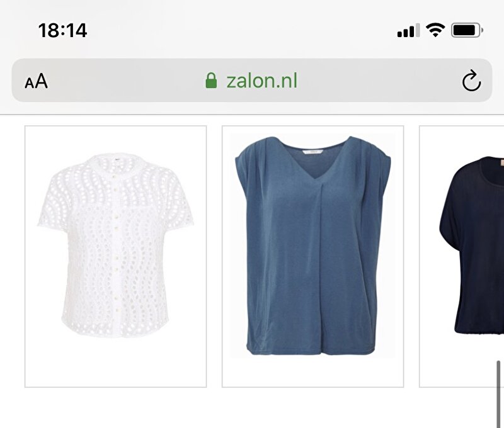Tap blank space below the blue top image
Screen dimensions: 504x428
pos(312,372)
